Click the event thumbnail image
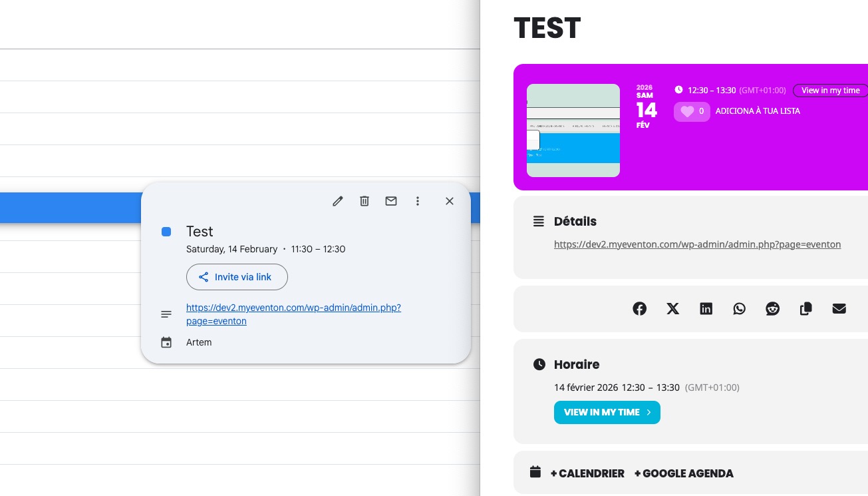 [573, 130]
